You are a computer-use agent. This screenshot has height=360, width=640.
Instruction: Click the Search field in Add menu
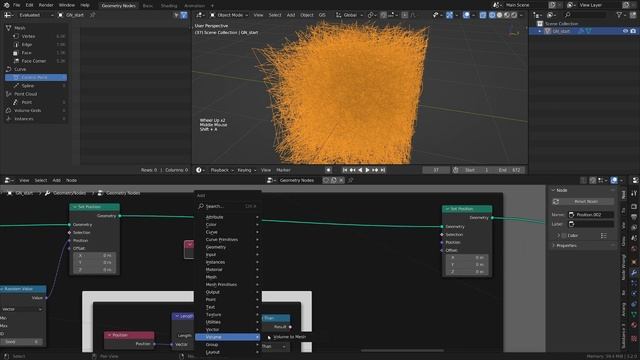tap(227, 206)
